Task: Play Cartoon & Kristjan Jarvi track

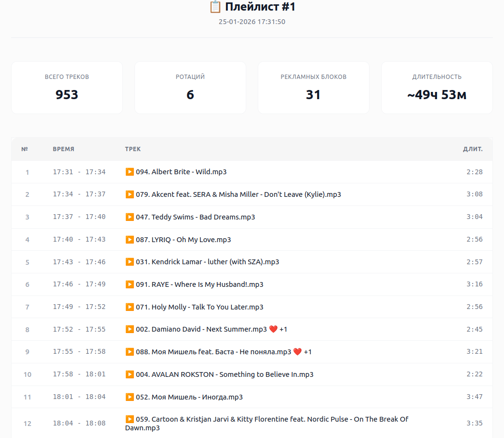Action: tap(130, 419)
